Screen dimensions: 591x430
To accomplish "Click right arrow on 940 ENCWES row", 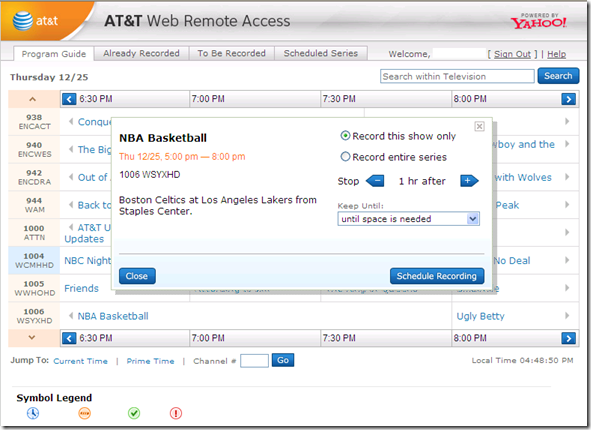I will point(567,144).
